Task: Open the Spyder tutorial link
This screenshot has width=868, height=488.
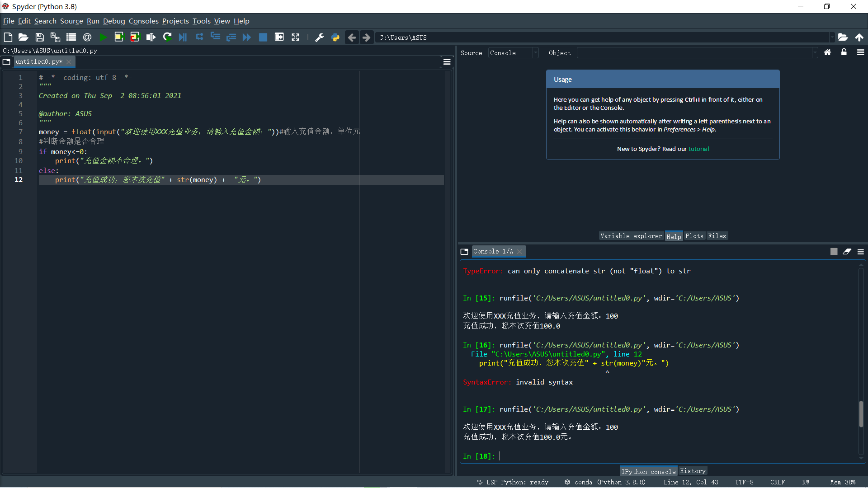Action: pos(698,149)
